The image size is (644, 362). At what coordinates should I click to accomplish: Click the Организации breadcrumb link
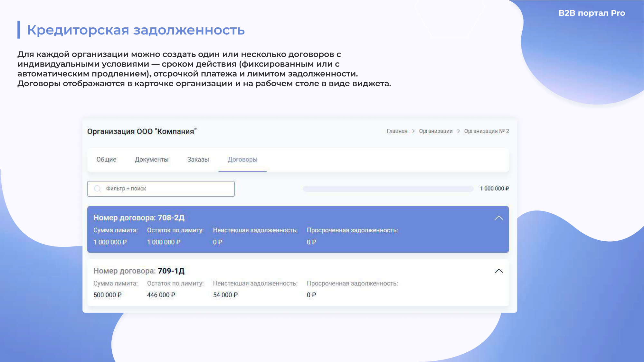click(436, 131)
